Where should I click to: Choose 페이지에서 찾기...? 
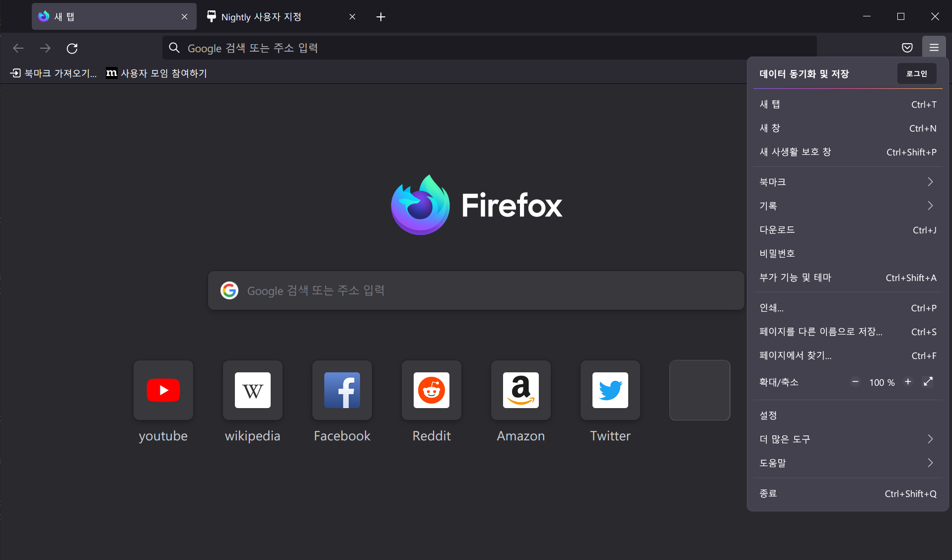[848, 355]
